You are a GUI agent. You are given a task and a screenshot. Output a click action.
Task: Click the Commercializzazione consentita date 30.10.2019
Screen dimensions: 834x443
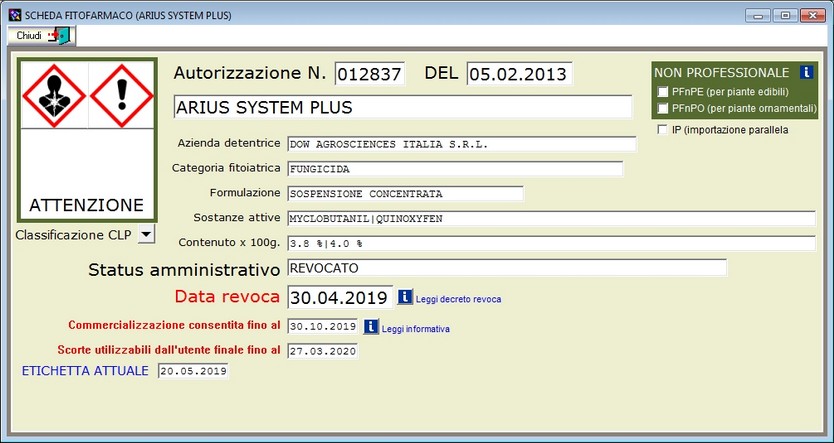click(323, 326)
